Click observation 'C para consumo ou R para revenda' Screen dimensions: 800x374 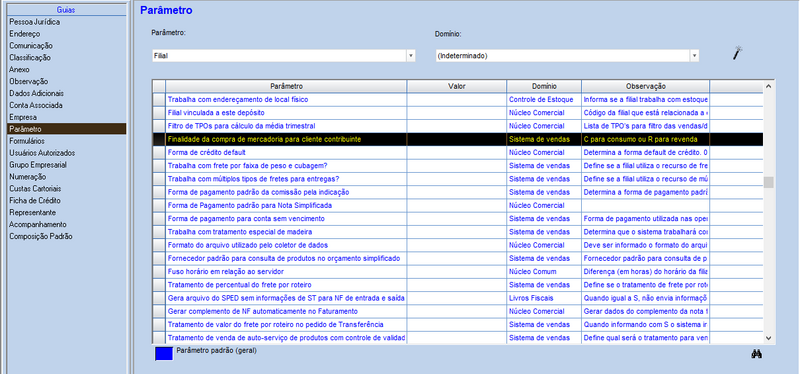[x=645, y=139]
